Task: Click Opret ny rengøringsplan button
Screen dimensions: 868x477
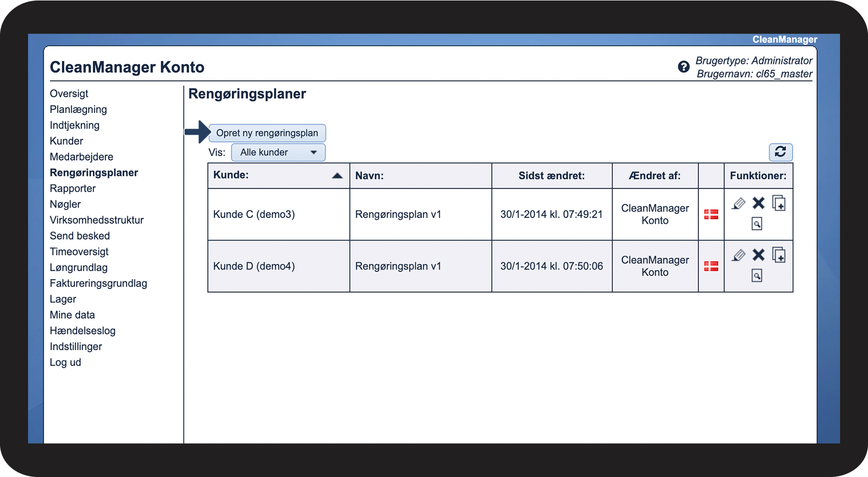Action: pyautogui.click(x=267, y=133)
